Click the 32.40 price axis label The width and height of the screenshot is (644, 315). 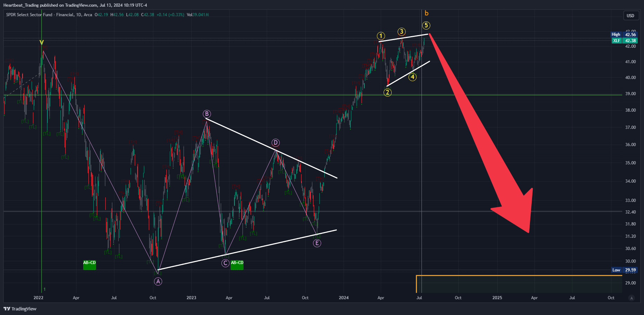(630, 212)
